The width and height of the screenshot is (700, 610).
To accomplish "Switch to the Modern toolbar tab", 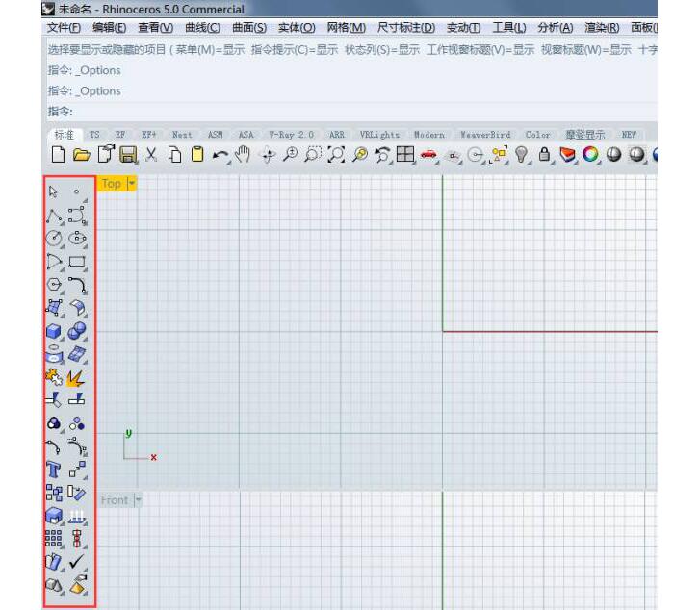I will click(429, 135).
